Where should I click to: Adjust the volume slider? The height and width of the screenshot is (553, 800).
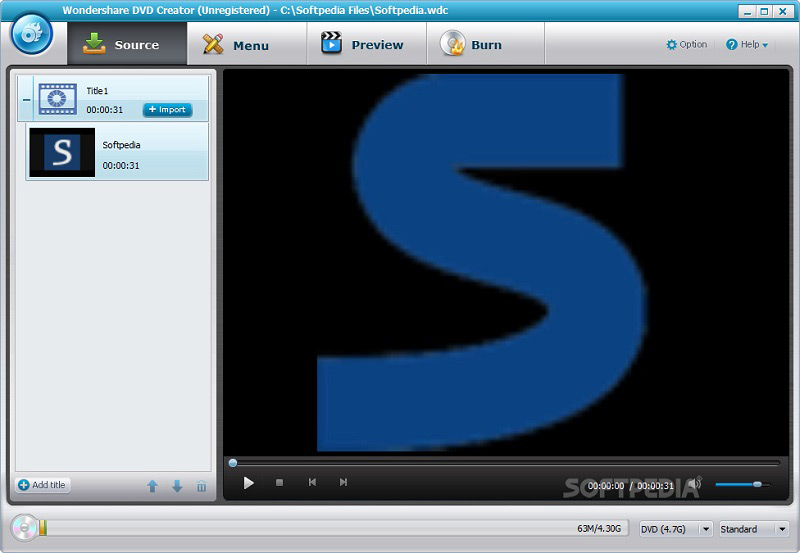point(739,484)
